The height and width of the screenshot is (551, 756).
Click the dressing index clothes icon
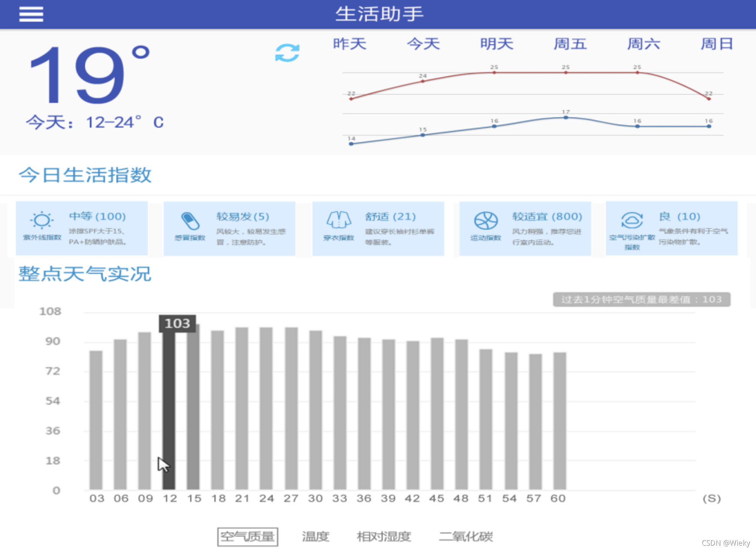(339, 220)
